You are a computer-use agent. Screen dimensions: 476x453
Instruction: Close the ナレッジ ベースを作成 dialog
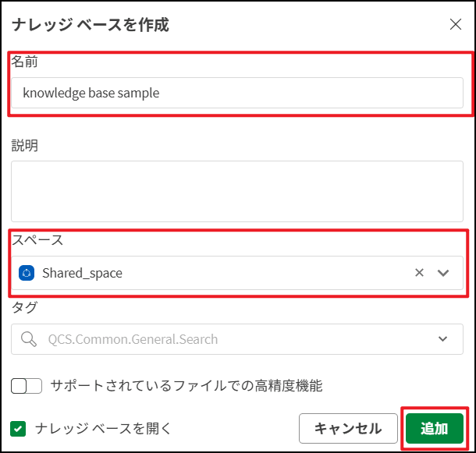coord(456,24)
